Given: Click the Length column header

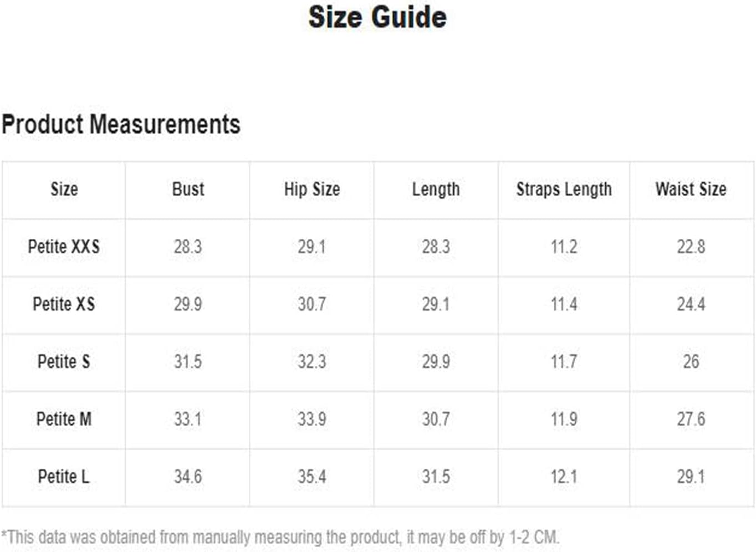Looking at the screenshot, I should [436, 190].
